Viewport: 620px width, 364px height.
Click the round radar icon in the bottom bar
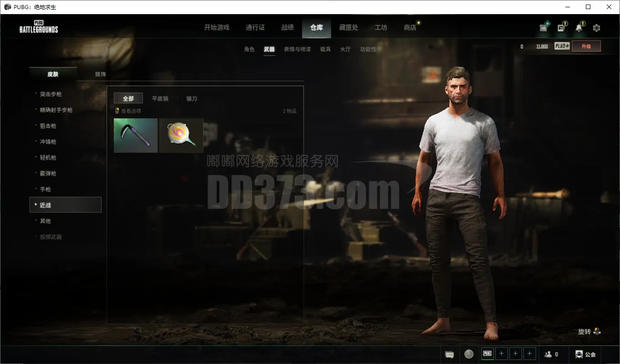pyautogui.click(x=469, y=354)
